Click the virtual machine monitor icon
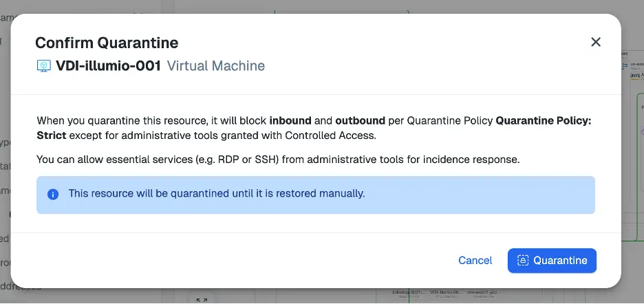The image size is (644, 304). pos(44,66)
